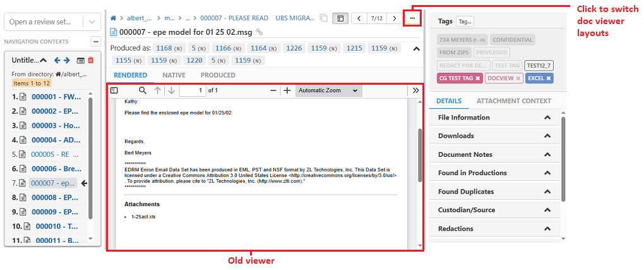Image resolution: width=644 pixels, height=270 pixels.
Task: Toggle the TEST TAG tag
Action: (507, 65)
